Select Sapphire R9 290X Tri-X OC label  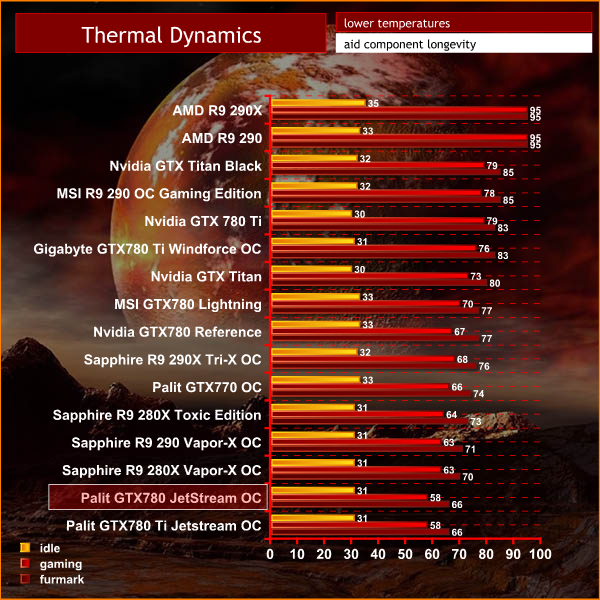pos(173,360)
